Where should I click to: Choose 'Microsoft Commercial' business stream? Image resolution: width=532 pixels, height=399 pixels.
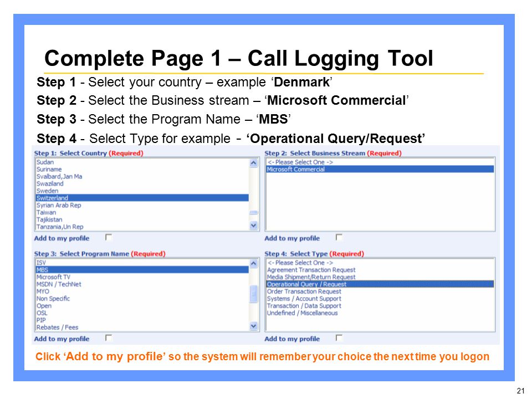click(x=380, y=170)
